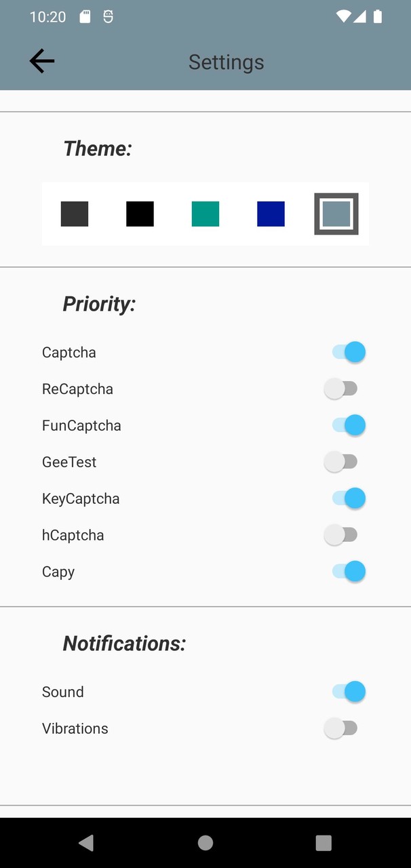Turn off the FunCaptcha switch
411x868 pixels.
tap(349, 425)
